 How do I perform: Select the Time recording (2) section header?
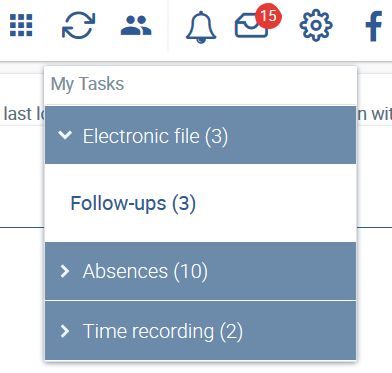200,331
